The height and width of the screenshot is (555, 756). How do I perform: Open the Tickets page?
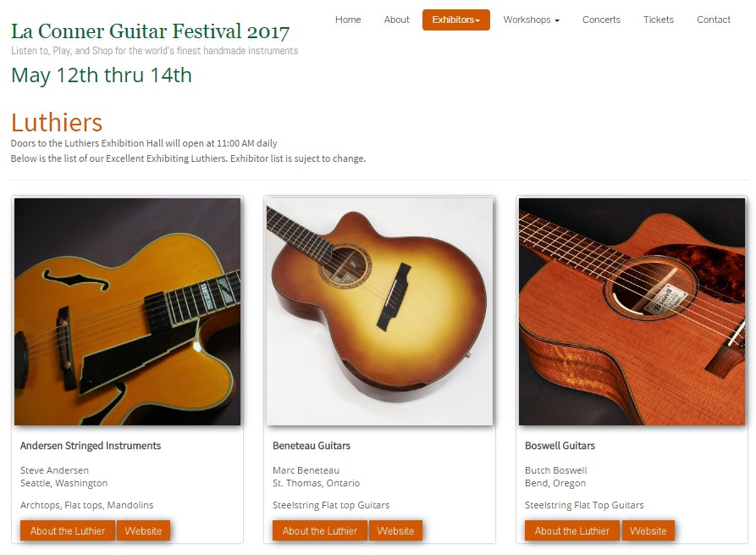pyautogui.click(x=658, y=19)
